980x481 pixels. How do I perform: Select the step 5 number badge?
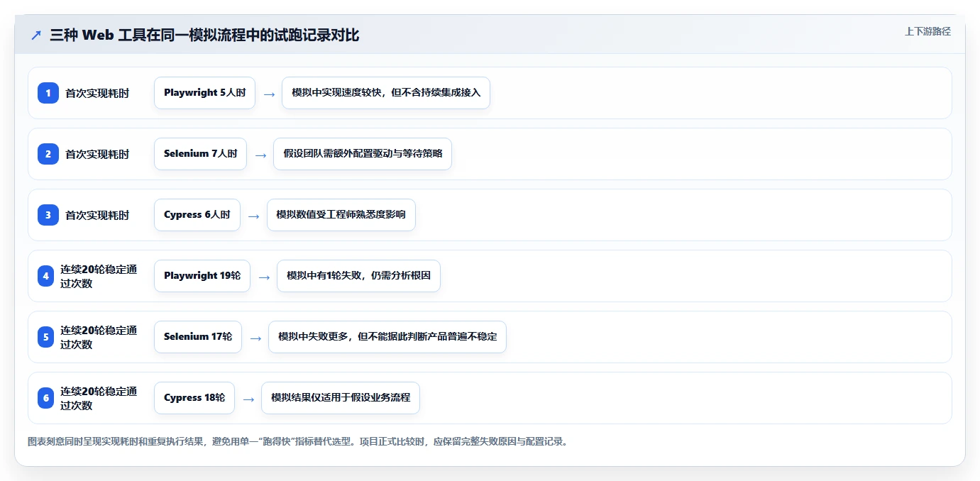click(46, 337)
